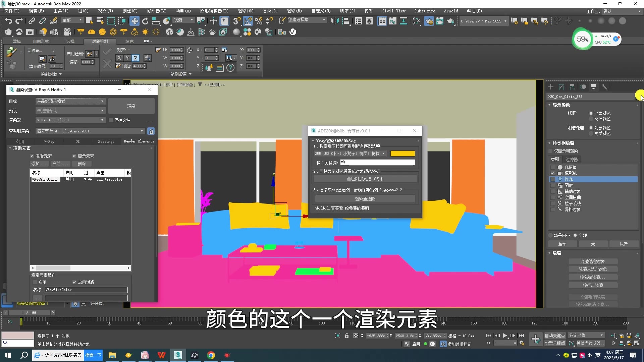The image size is (644, 362).
Task: Click the 渲染 button in render settings
Action: click(x=131, y=106)
